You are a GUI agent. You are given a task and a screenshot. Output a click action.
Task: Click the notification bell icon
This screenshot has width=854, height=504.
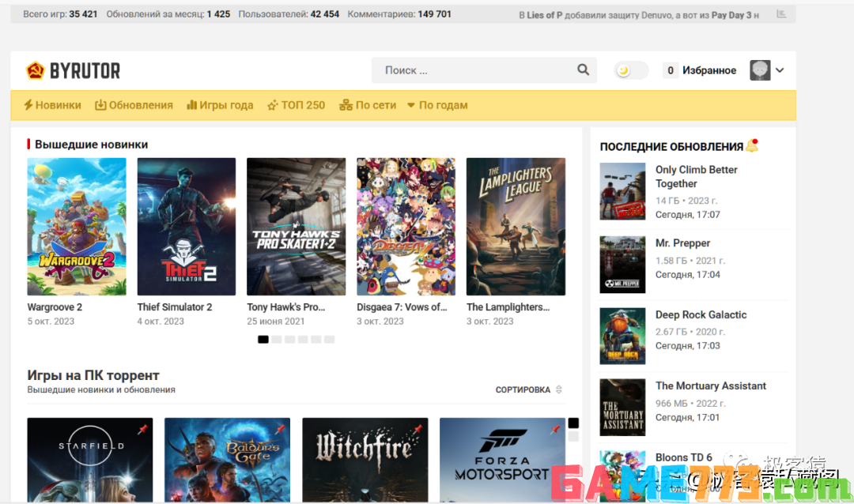[752, 145]
